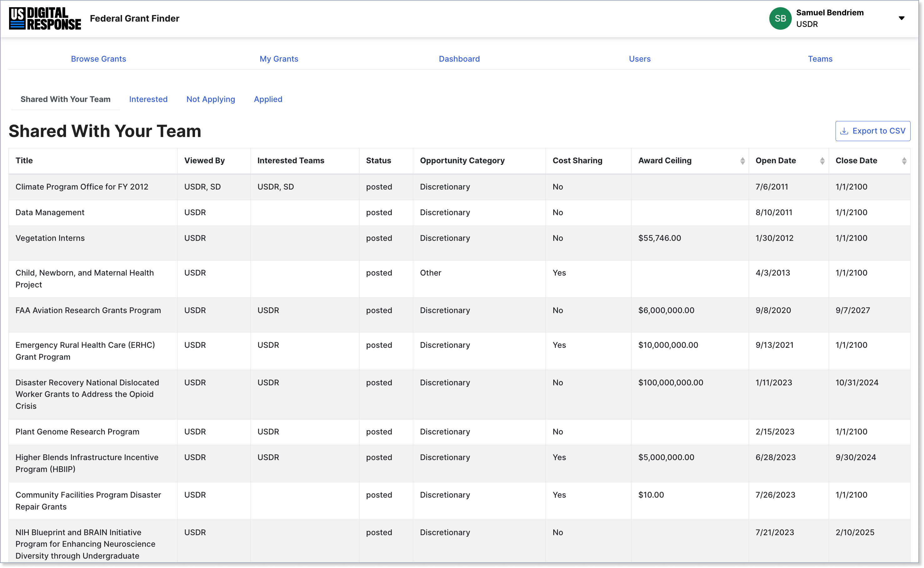Open the Users tab
924x568 pixels.
pos(640,58)
